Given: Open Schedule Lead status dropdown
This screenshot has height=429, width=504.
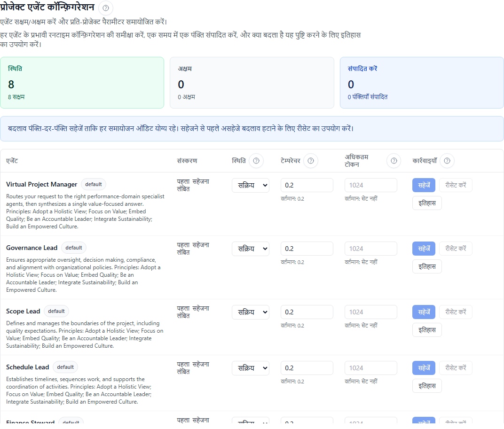Looking at the screenshot, I should click(x=251, y=368).
